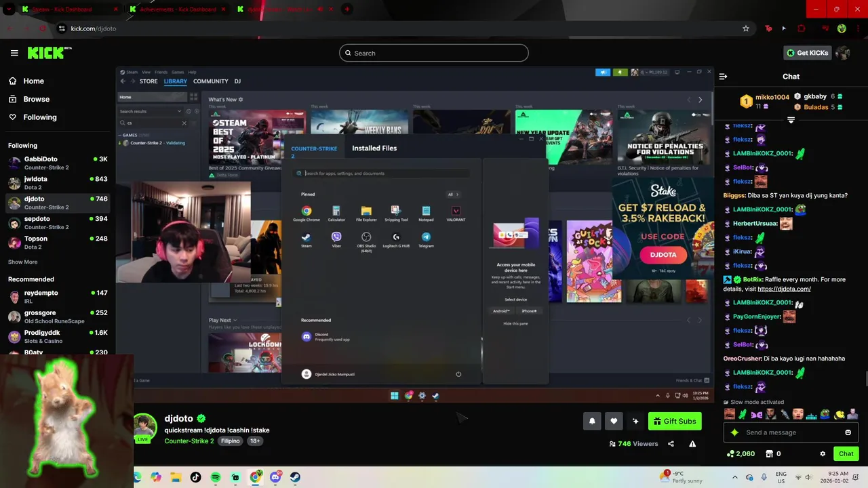The image size is (868, 488).
Task: Open TikTok from the taskbar
Action: click(x=195, y=477)
